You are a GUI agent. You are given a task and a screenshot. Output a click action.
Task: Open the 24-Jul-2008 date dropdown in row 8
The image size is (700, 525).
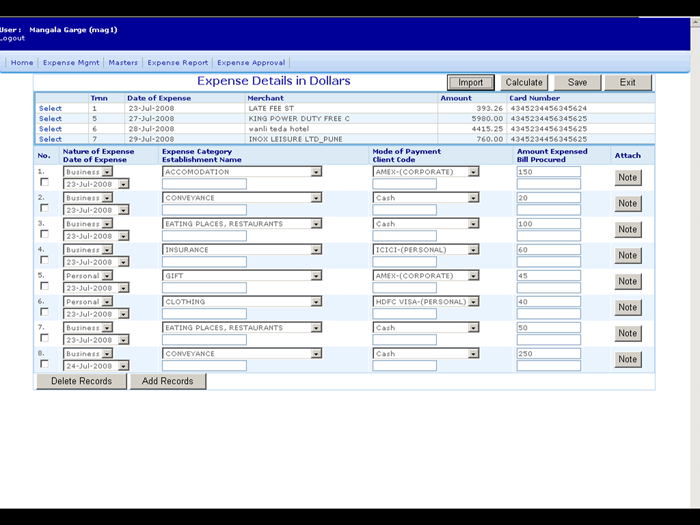(96, 366)
